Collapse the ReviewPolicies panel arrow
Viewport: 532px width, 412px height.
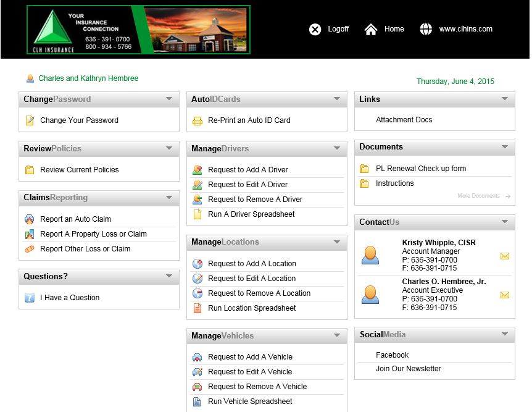click(x=169, y=148)
